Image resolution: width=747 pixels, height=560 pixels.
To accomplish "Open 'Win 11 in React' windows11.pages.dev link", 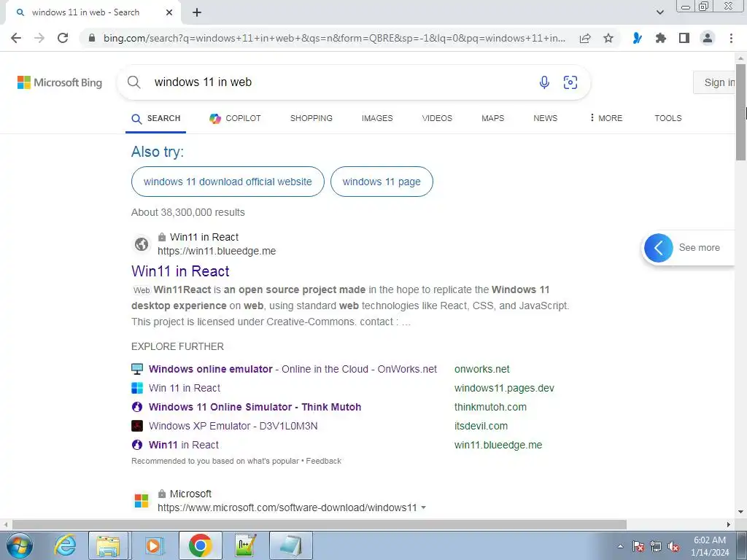I will click(x=185, y=388).
